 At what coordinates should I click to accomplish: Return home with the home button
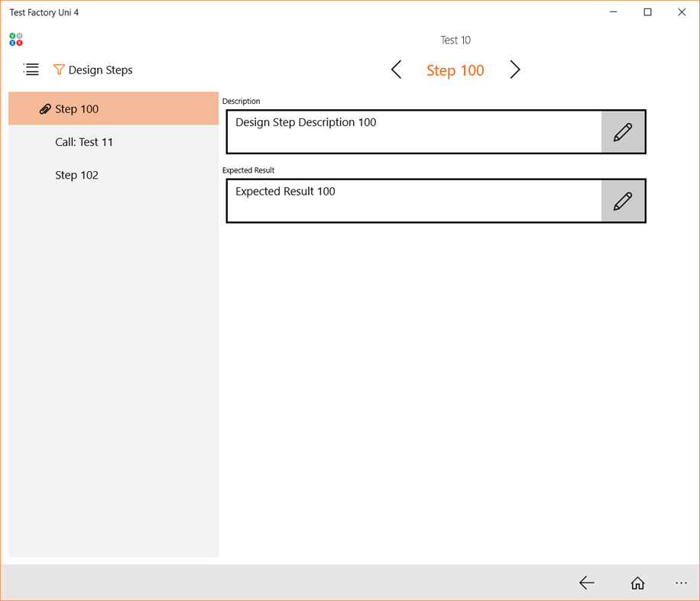coord(637,583)
